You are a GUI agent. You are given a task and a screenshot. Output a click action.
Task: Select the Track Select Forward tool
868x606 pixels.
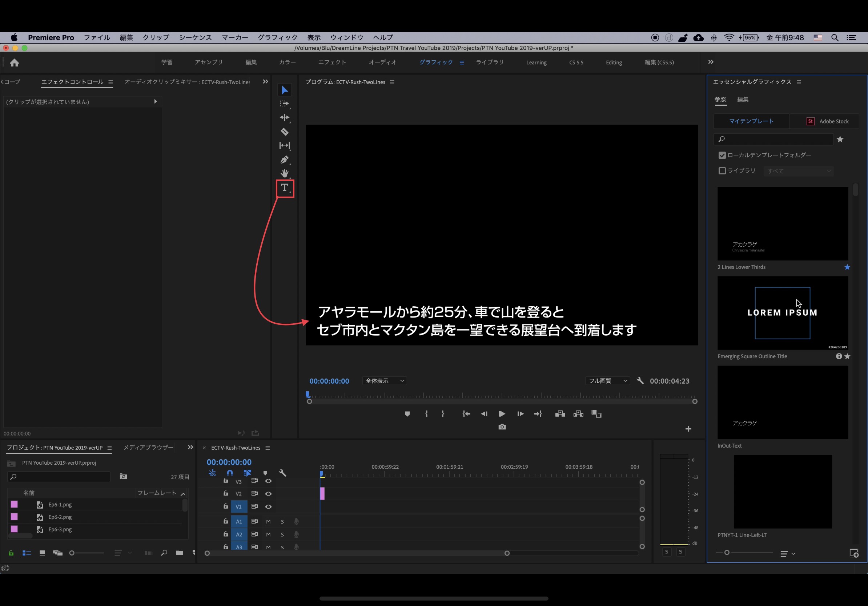pos(284,104)
